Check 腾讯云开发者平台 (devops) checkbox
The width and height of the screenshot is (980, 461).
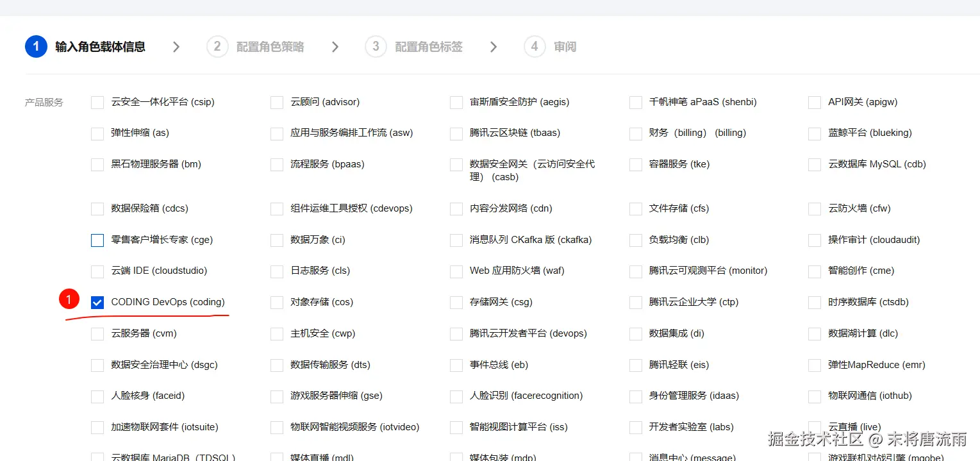point(456,334)
